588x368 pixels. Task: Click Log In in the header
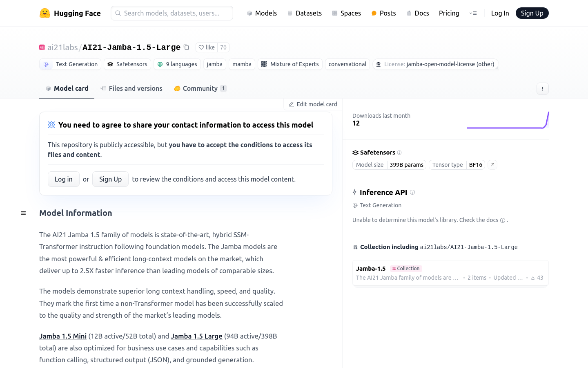point(500,13)
